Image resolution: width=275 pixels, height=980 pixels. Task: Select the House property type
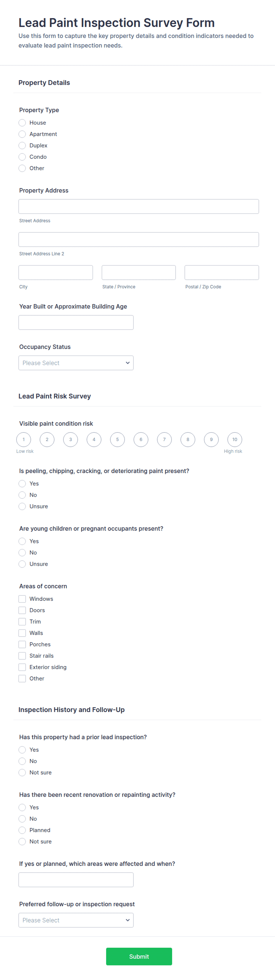[22, 123]
